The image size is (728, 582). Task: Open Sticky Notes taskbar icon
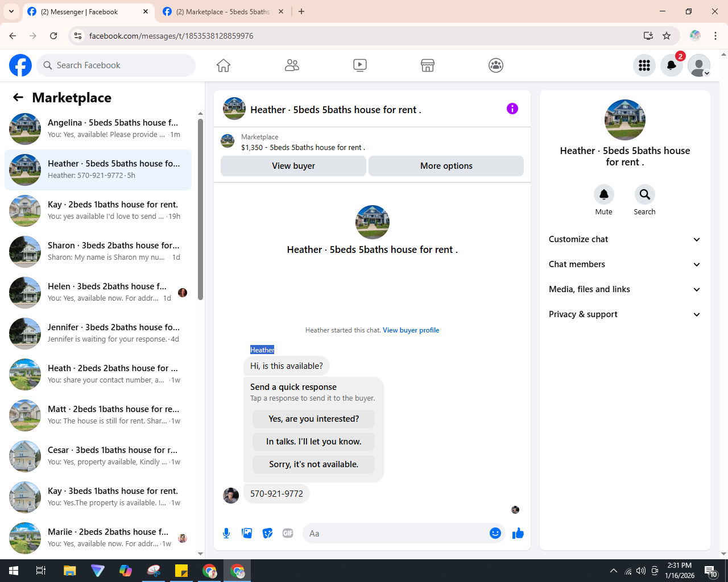click(x=181, y=571)
